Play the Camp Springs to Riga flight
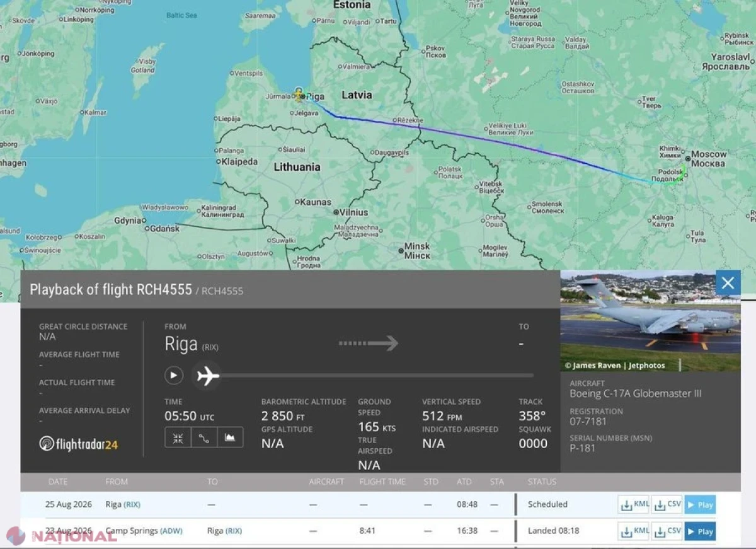The width and height of the screenshot is (756, 549). [700, 531]
